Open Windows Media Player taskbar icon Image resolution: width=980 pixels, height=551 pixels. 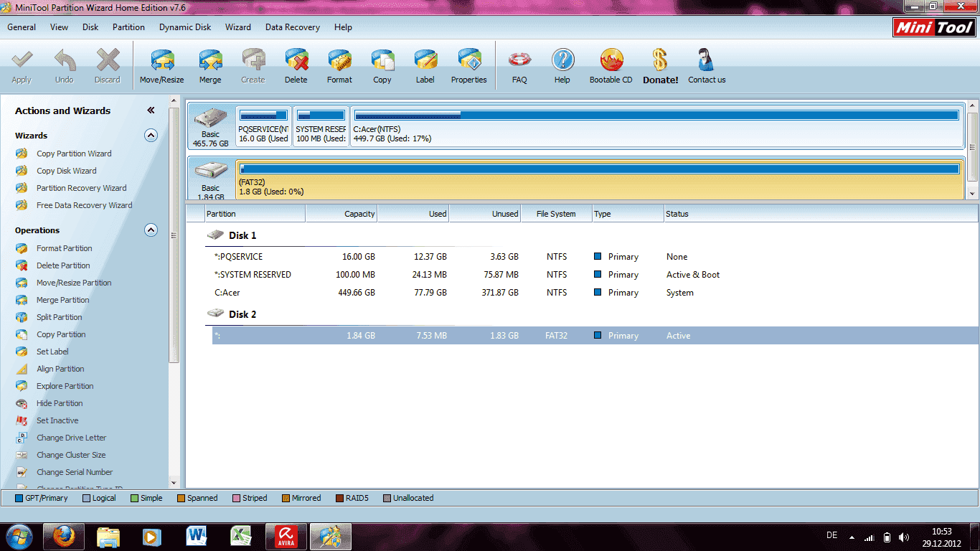[x=152, y=536]
